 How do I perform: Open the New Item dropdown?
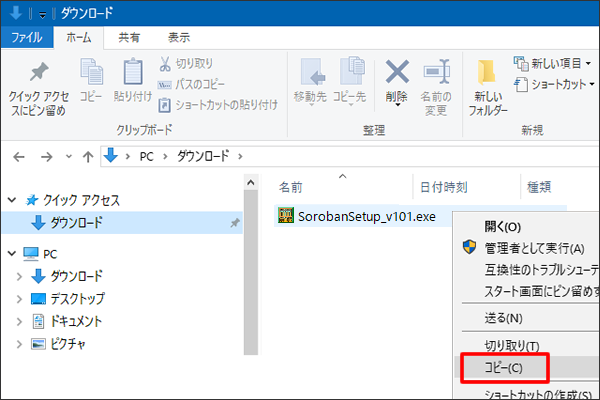(x=553, y=63)
